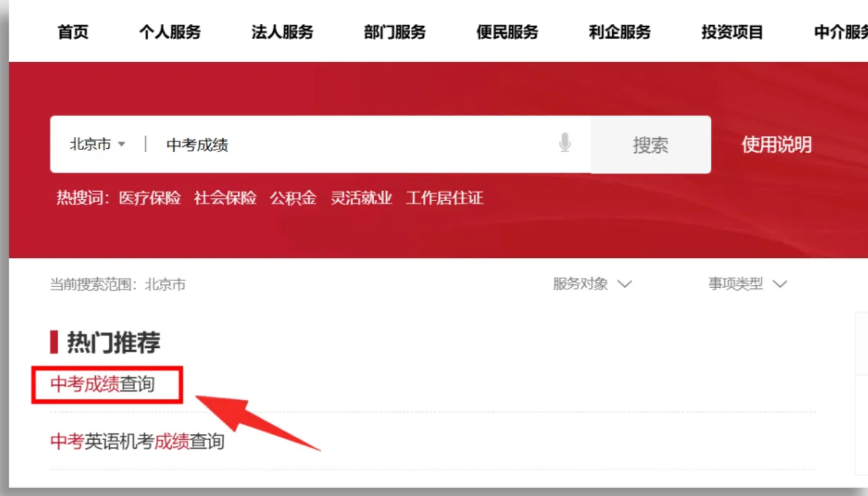Image resolution: width=868 pixels, height=496 pixels.
Task: Expand the 服务对象 filter dropdown
Action: [591, 284]
